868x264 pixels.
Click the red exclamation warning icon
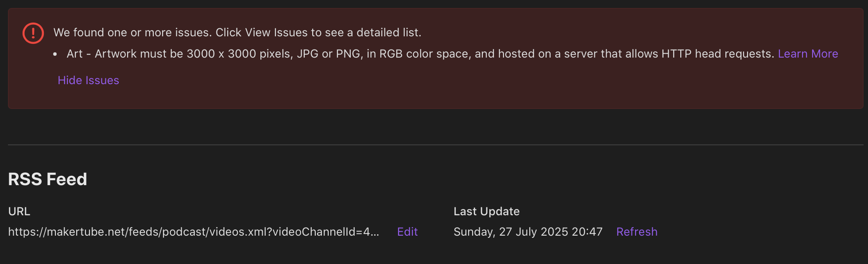(x=33, y=33)
